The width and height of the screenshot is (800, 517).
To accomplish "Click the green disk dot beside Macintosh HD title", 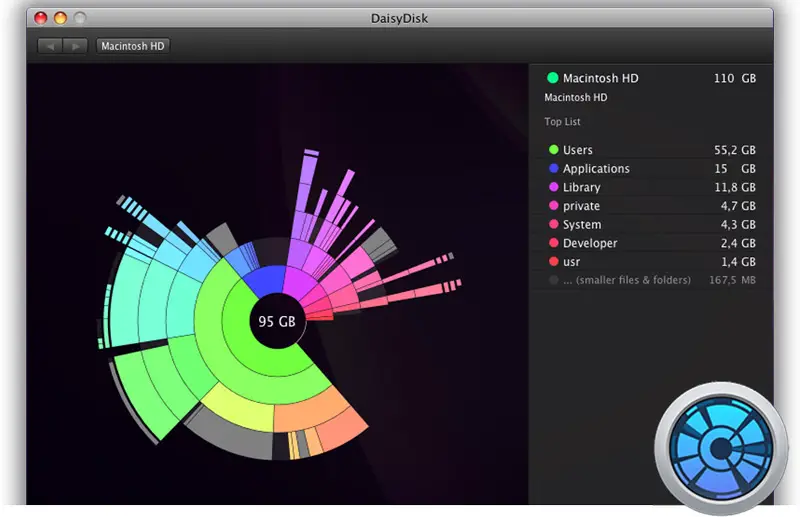I will click(553, 78).
